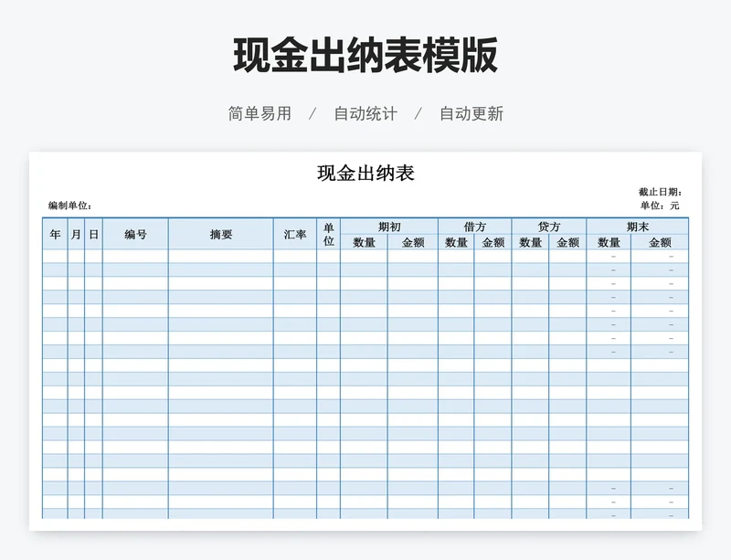This screenshot has height=560, width=731.
Task: Select the 汇率 column header
Action: click(x=295, y=234)
